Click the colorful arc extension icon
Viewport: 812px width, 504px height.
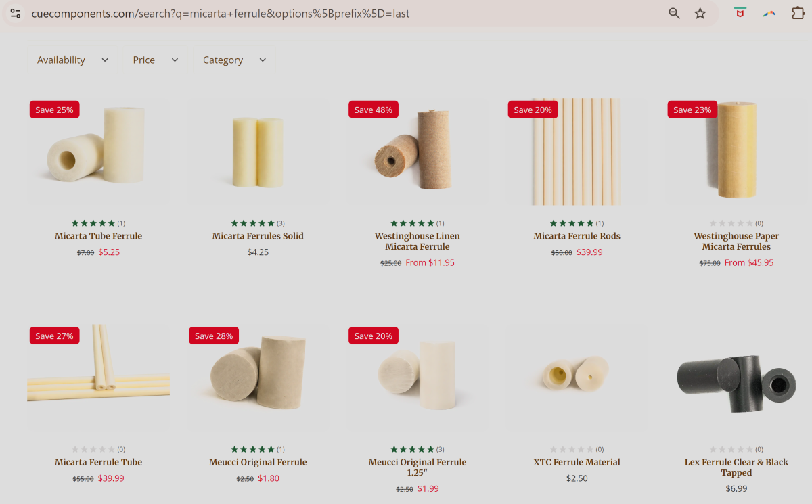[x=769, y=14]
